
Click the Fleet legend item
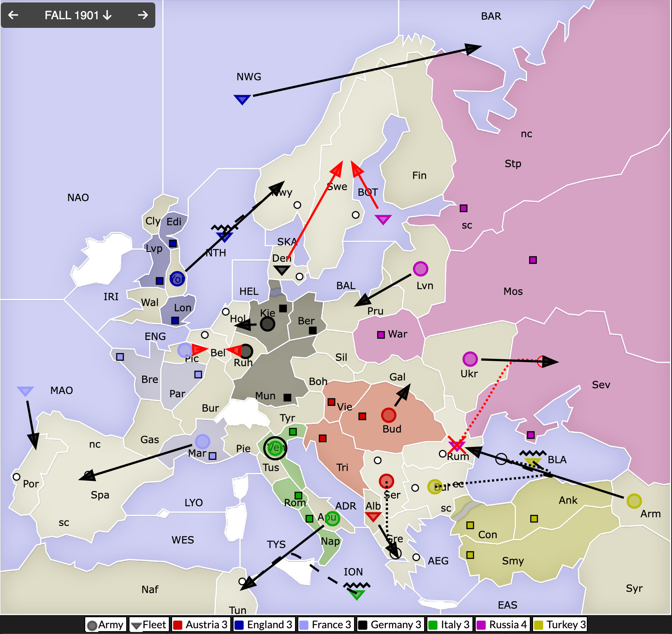point(149,625)
